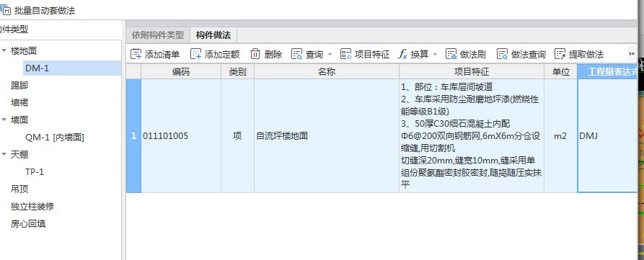Select QM-1 [内墙面] item
This screenshot has width=644, height=260.
pos(55,138)
